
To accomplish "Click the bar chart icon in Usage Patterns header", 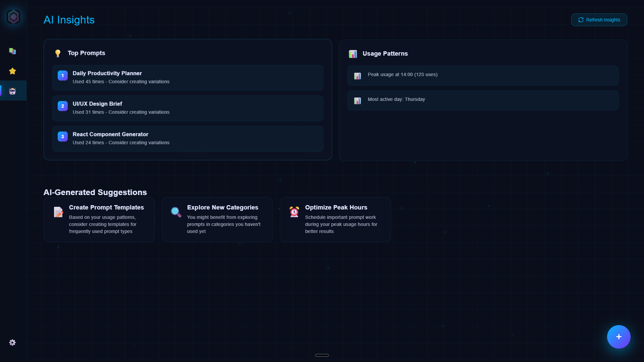I will click(353, 54).
